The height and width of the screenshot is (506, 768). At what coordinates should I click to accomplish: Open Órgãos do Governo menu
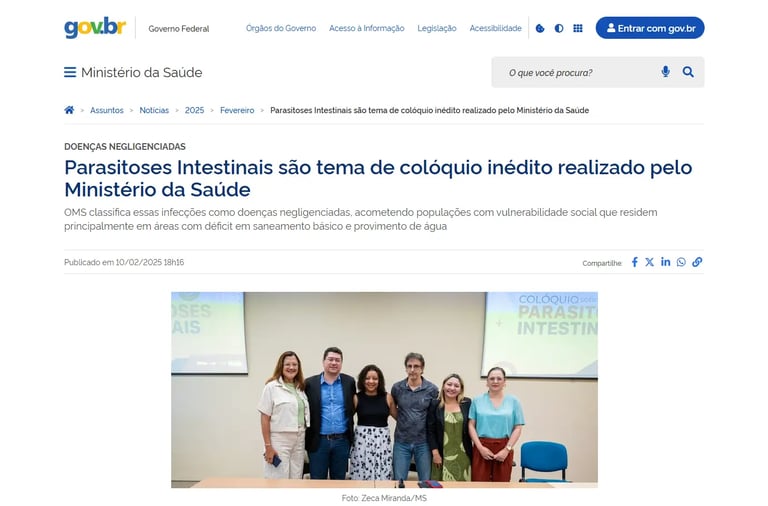click(281, 28)
